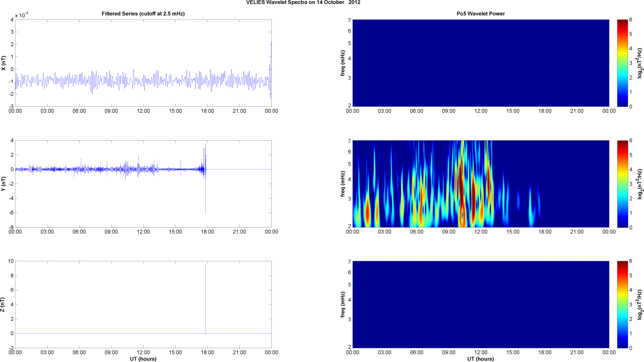Click 'freq (mHz)' label of bottom wavelet panel

click(343, 305)
